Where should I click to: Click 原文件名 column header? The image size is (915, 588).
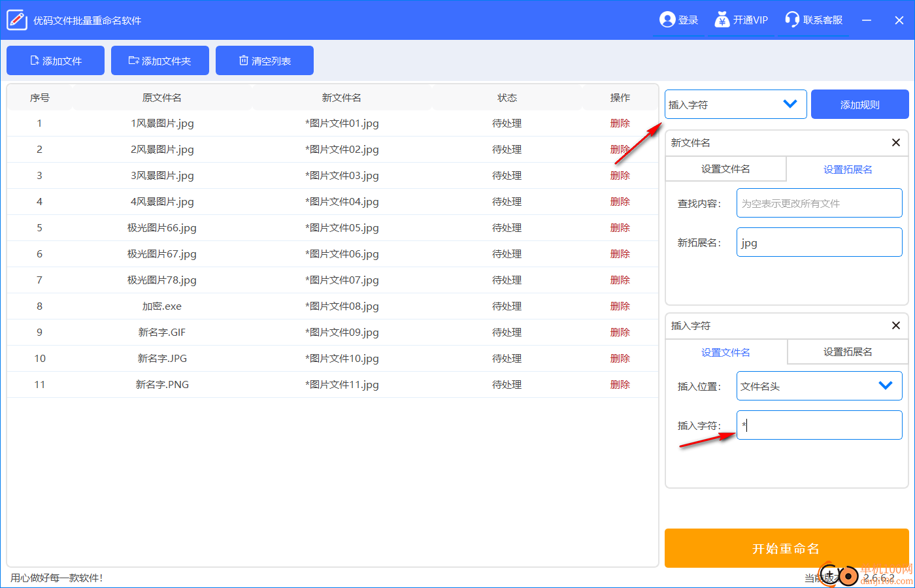click(162, 97)
